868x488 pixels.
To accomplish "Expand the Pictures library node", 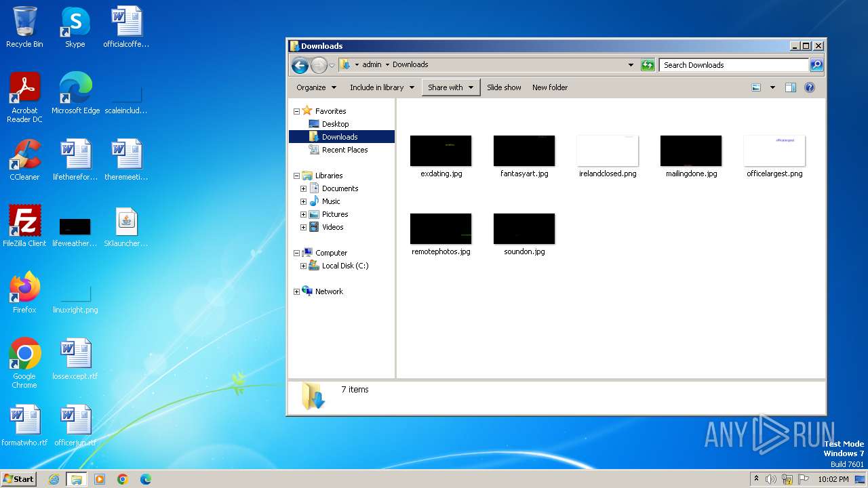I will point(303,214).
